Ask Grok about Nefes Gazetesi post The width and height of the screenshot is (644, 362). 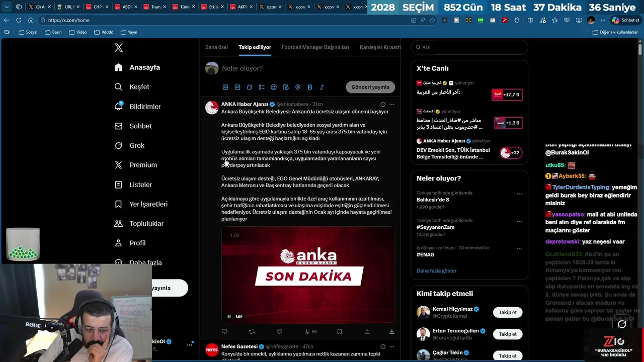click(x=383, y=346)
